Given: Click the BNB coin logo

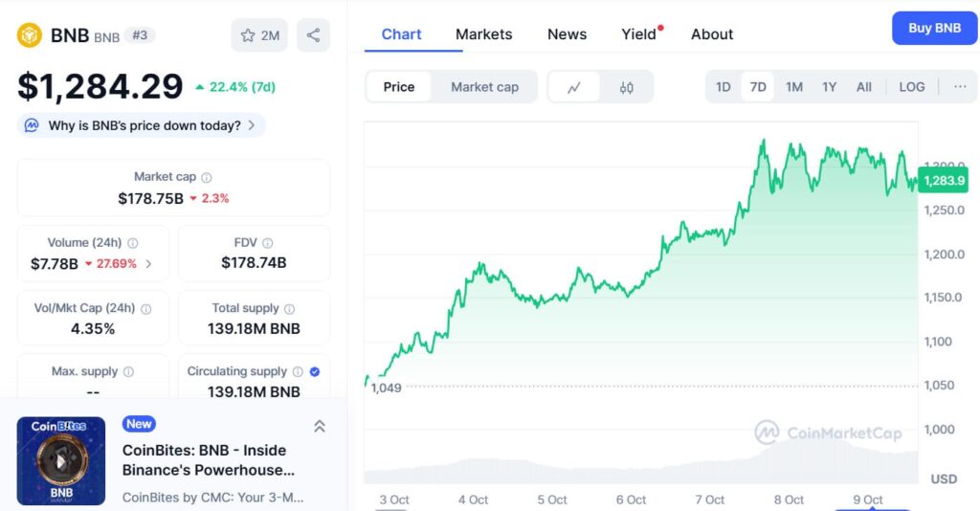Looking at the screenshot, I should coord(30,35).
